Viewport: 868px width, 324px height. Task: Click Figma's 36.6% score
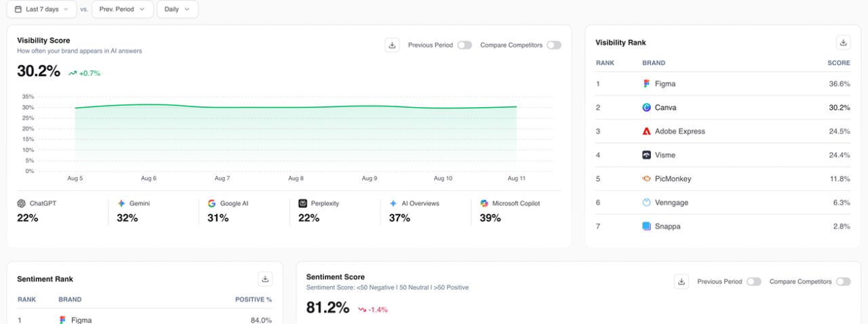click(x=840, y=84)
